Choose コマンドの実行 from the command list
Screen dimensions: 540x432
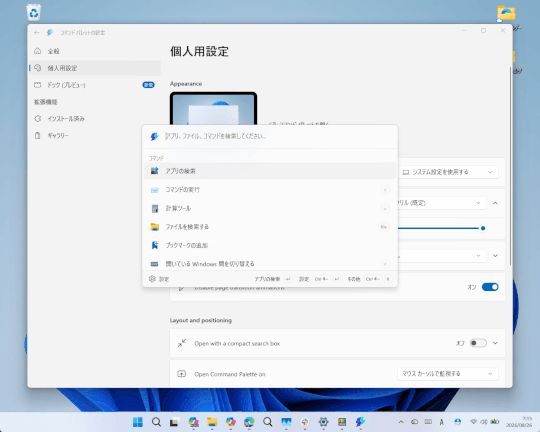(x=270, y=189)
